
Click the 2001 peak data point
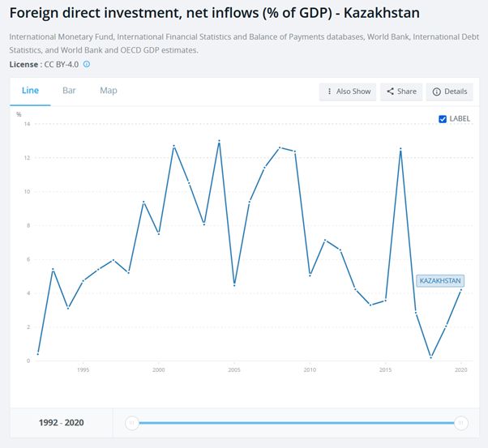(173, 146)
